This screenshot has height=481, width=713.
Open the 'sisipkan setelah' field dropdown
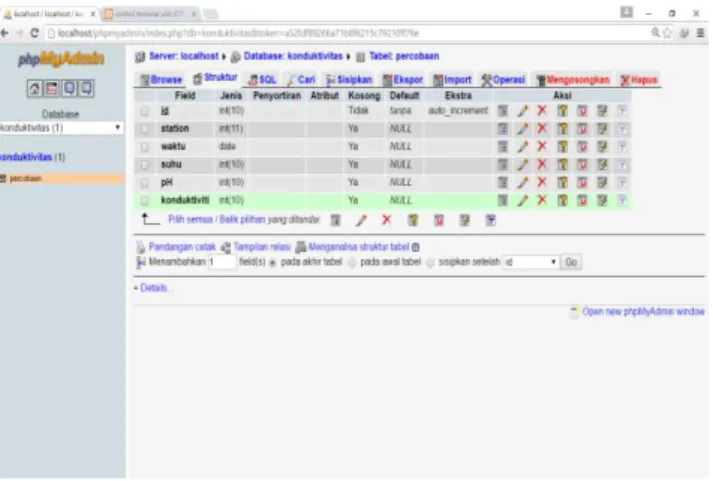(x=530, y=262)
